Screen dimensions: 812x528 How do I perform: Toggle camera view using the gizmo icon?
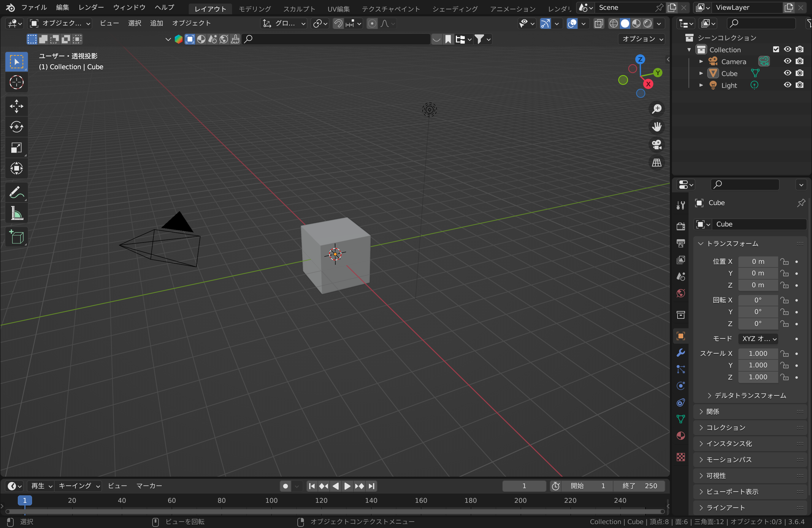click(657, 145)
